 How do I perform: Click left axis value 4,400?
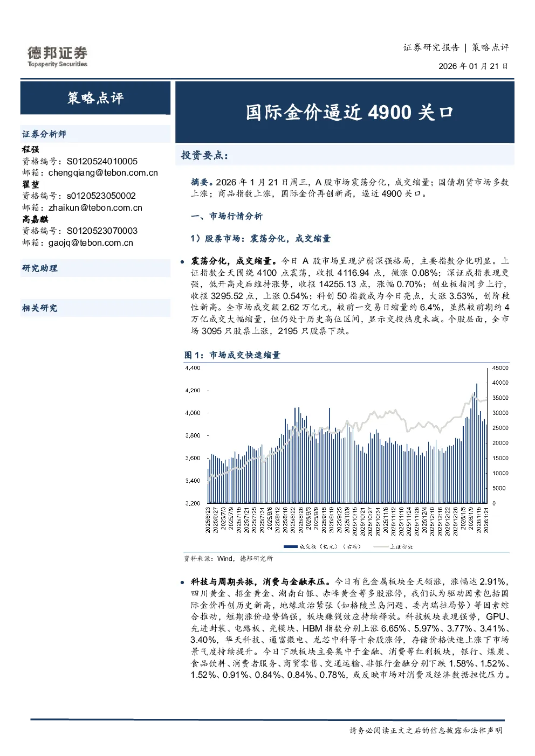(193, 368)
